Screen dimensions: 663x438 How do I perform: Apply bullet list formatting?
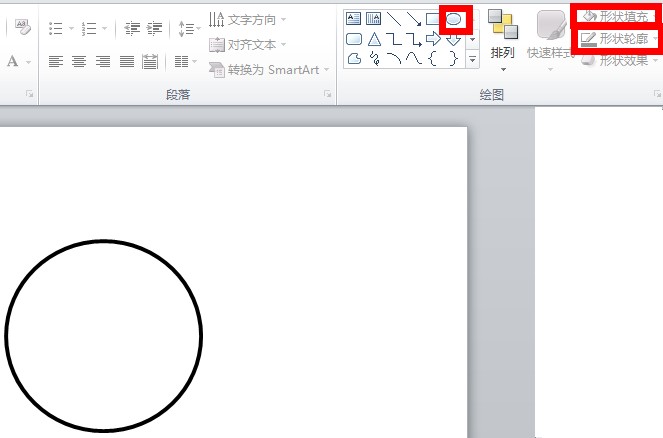click(55, 28)
